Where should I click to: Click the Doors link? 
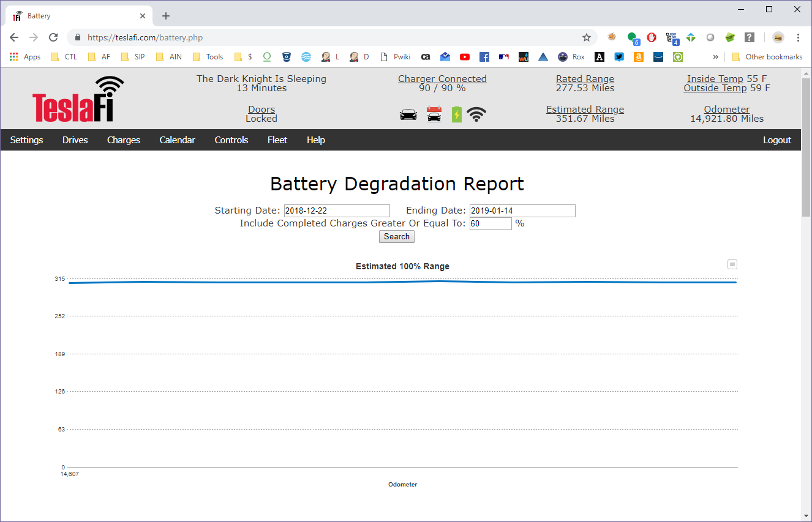[x=261, y=110]
